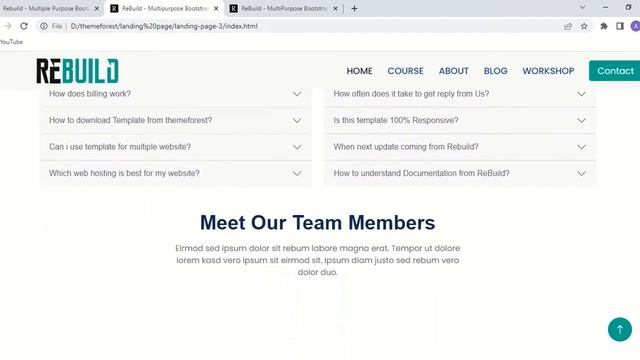Expand 'How does billing work?' question
Screen dimensions: 640x360
click(176, 94)
